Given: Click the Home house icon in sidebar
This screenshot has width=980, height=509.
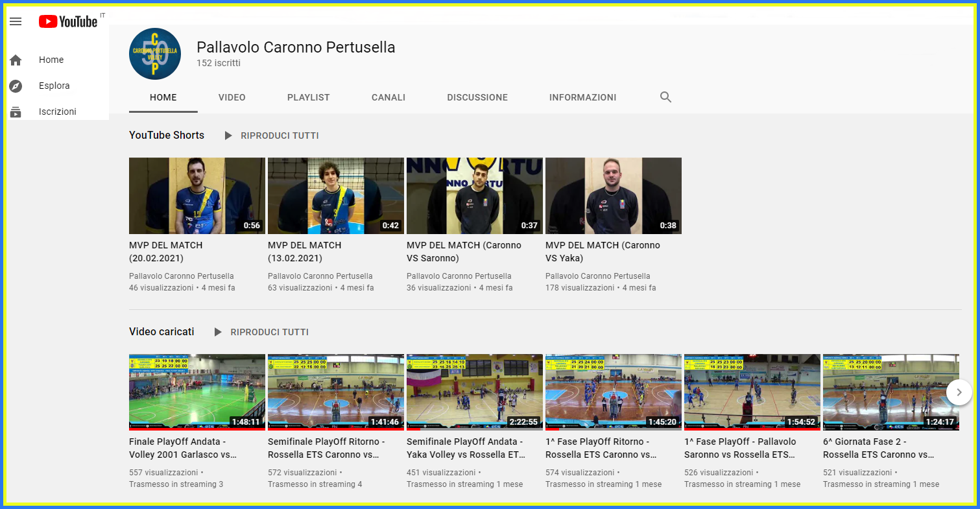Looking at the screenshot, I should tap(16, 60).
